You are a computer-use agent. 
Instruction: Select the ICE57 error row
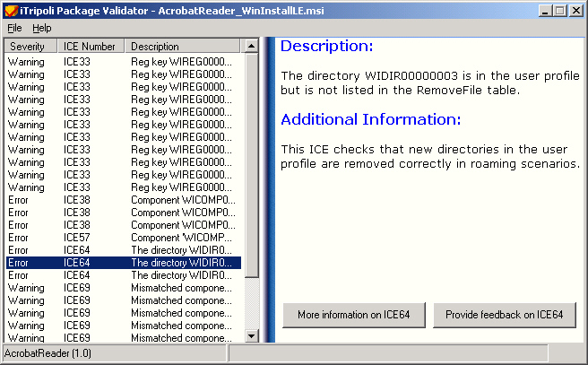point(123,238)
